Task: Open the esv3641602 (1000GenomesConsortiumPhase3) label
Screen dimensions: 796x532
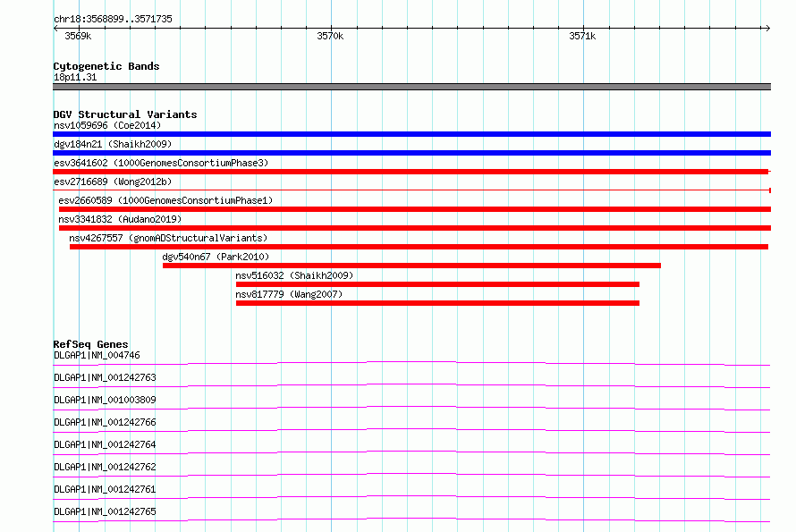Action: tap(161, 163)
